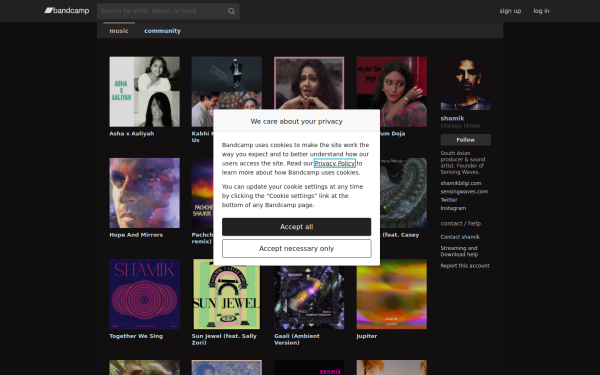600x375 pixels.
Task: Open the Together We Sing album cover
Action: pos(144,294)
